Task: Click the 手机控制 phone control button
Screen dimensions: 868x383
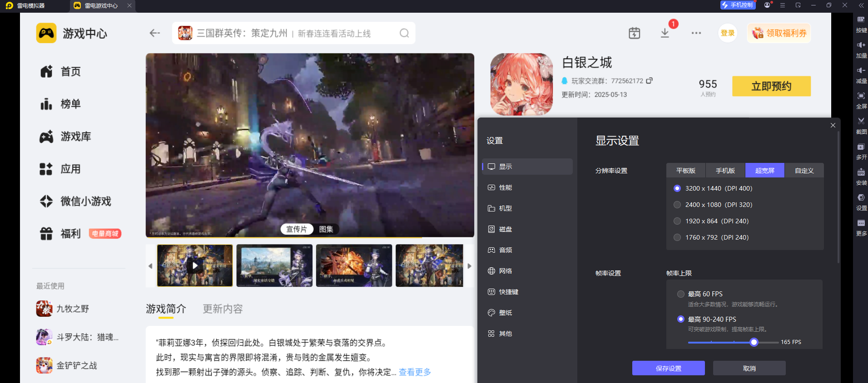Action: pos(738,5)
